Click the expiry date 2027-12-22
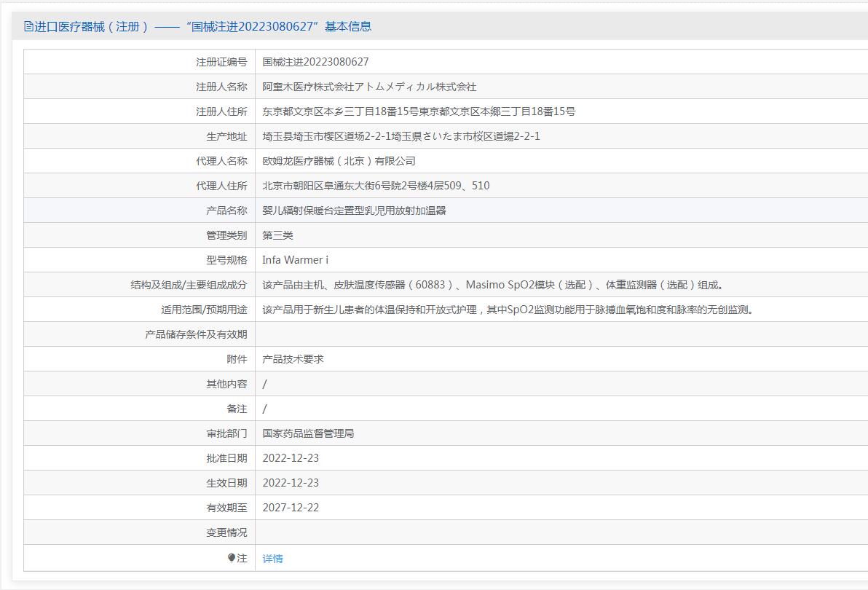Image resolution: width=868 pixels, height=590 pixels. (291, 508)
